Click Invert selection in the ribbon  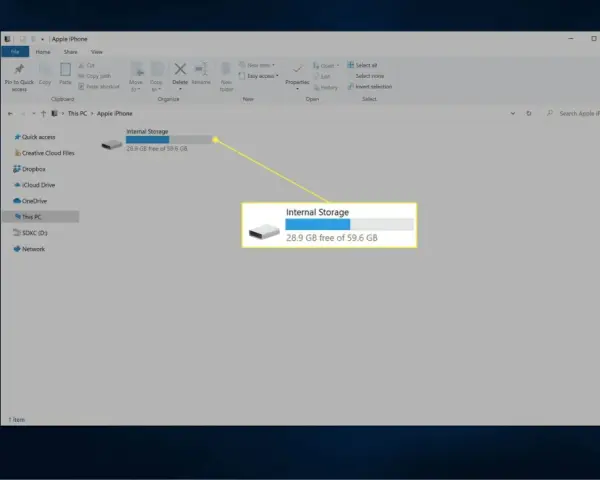(370, 87)
